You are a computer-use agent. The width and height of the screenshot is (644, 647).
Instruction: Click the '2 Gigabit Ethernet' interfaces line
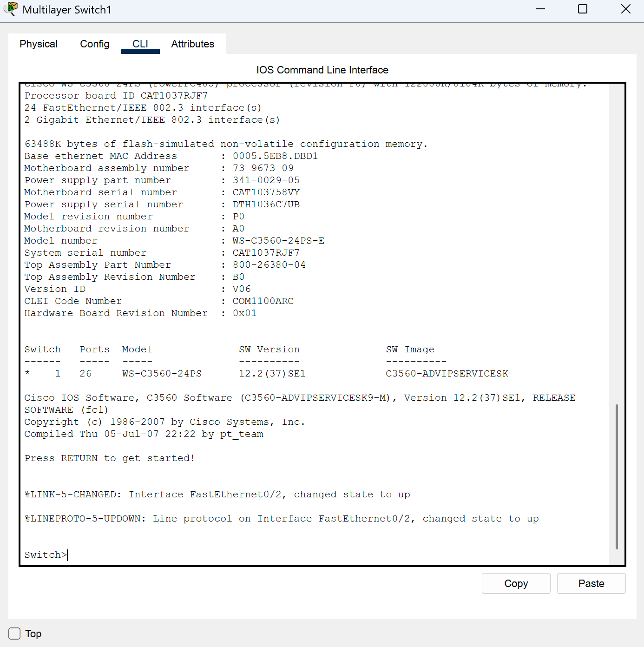click(x=152, y=120)
